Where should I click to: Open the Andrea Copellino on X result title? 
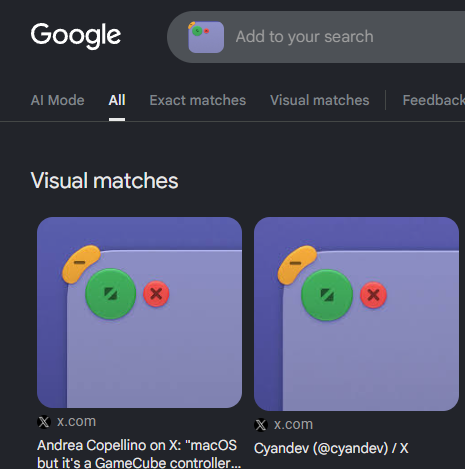(x=138, y=454)
